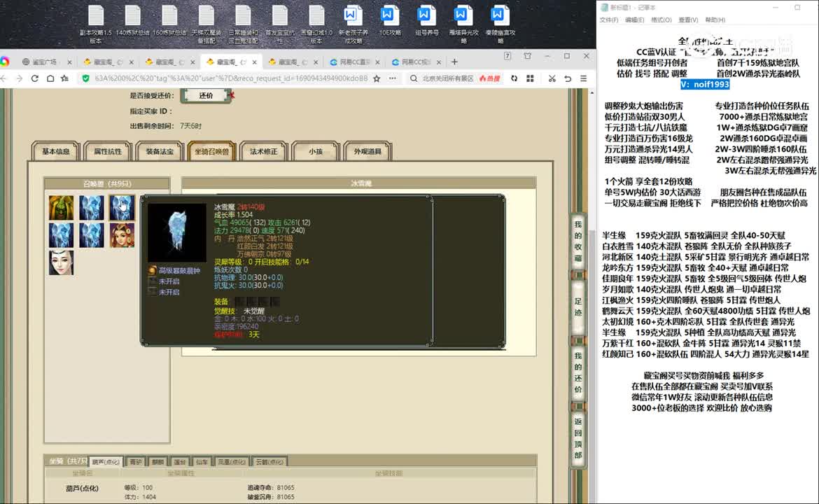Click the 还价 bargain button

click(x=206, y=96)
